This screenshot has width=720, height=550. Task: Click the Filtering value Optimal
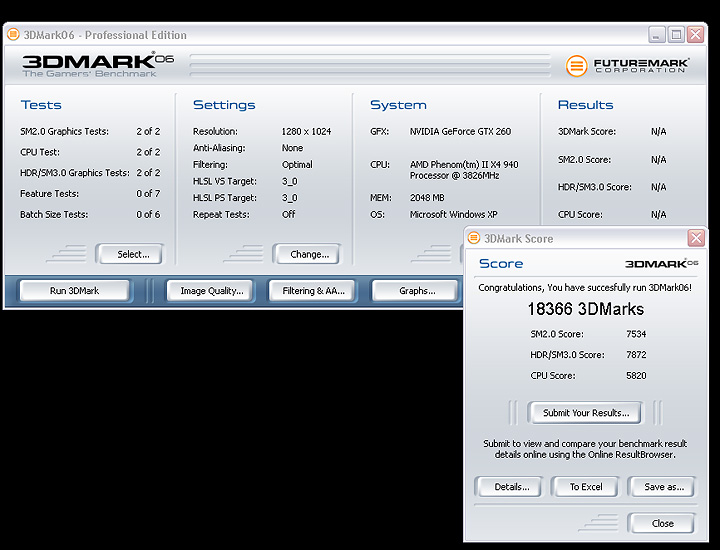[x=297, y=164]
